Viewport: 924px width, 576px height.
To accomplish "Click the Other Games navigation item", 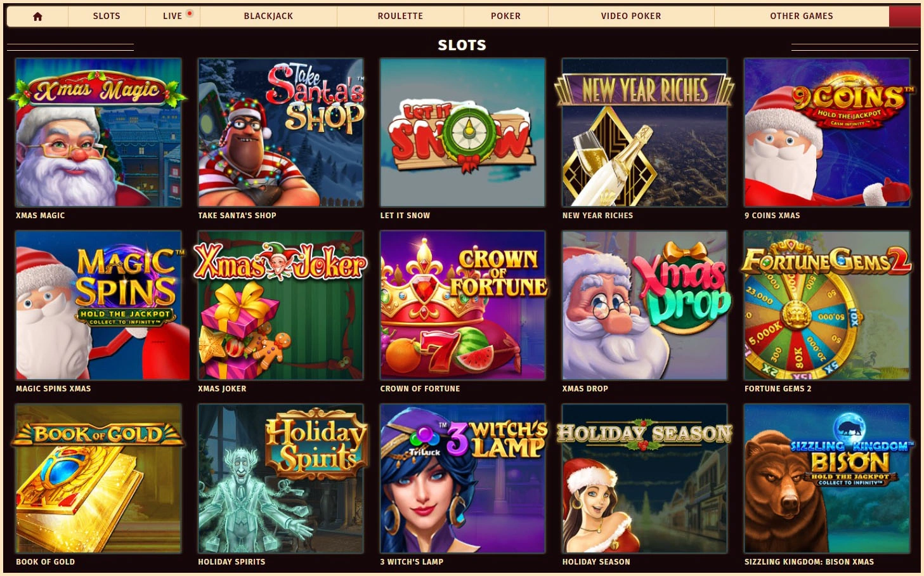I will 802,16.
